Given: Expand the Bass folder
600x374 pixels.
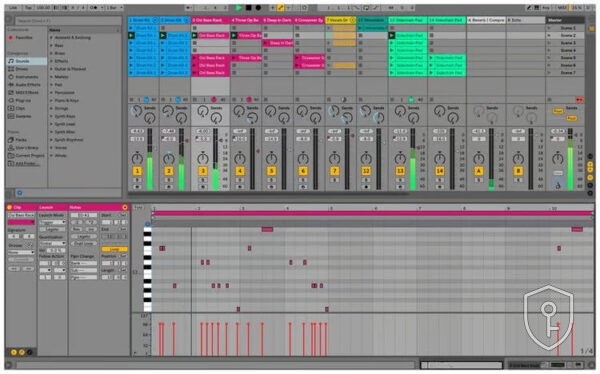Looking at the screenshot, I should [x=51, y=46].
